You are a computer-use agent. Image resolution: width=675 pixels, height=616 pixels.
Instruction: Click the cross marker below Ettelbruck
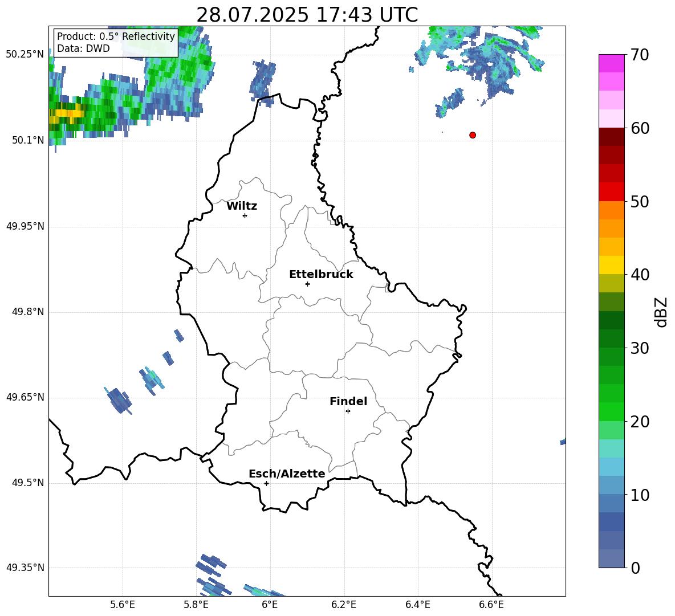tap(307, 284)
